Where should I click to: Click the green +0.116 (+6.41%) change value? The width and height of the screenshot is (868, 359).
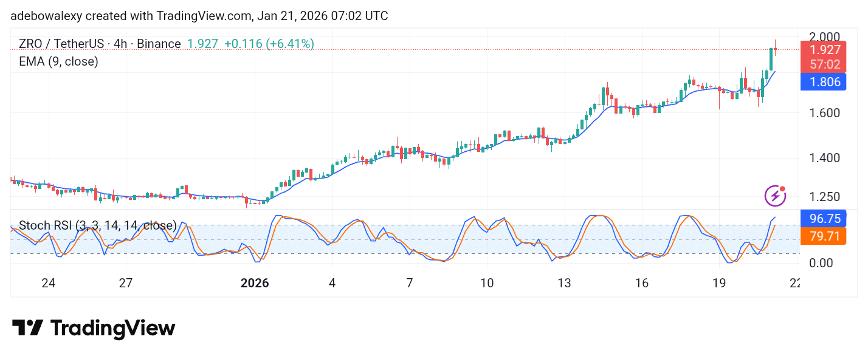click(269, 44)
